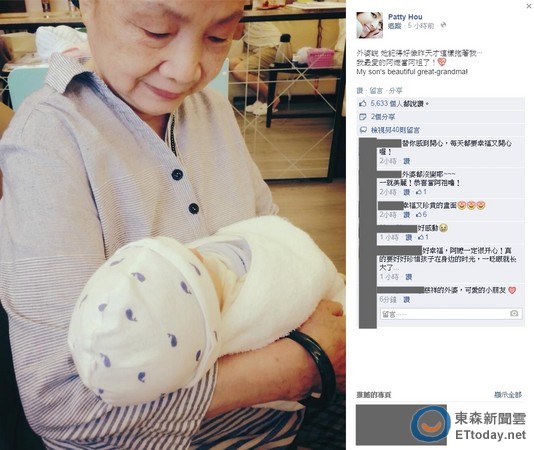The image size is (534, 450).
Task: Click the 讚 like link under the post
Action: point(360,91)
